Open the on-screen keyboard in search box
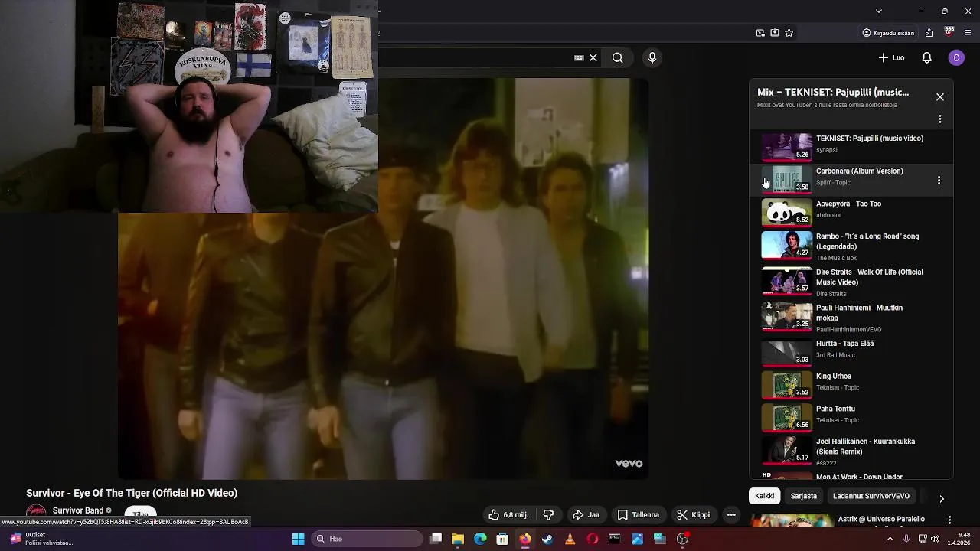The height and width of the screenshot is (551, 980). tap(579, 57)
